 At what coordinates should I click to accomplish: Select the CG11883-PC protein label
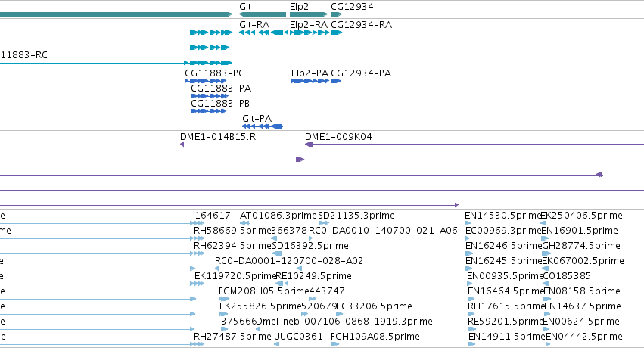pyautogui.click(x=214, y=73)
